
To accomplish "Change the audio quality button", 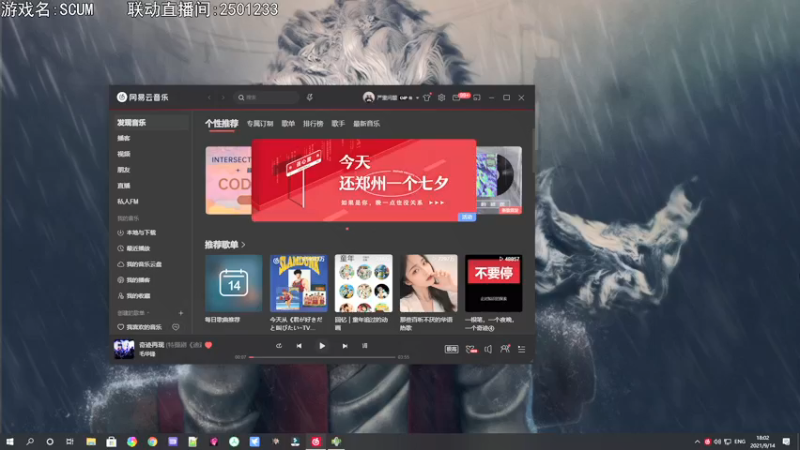I will (452, 349).
